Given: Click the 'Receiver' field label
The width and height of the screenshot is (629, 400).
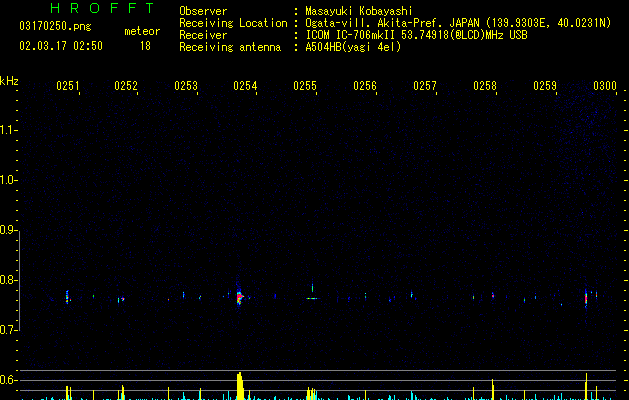Looking at the screenshot, I should (203, 35).
